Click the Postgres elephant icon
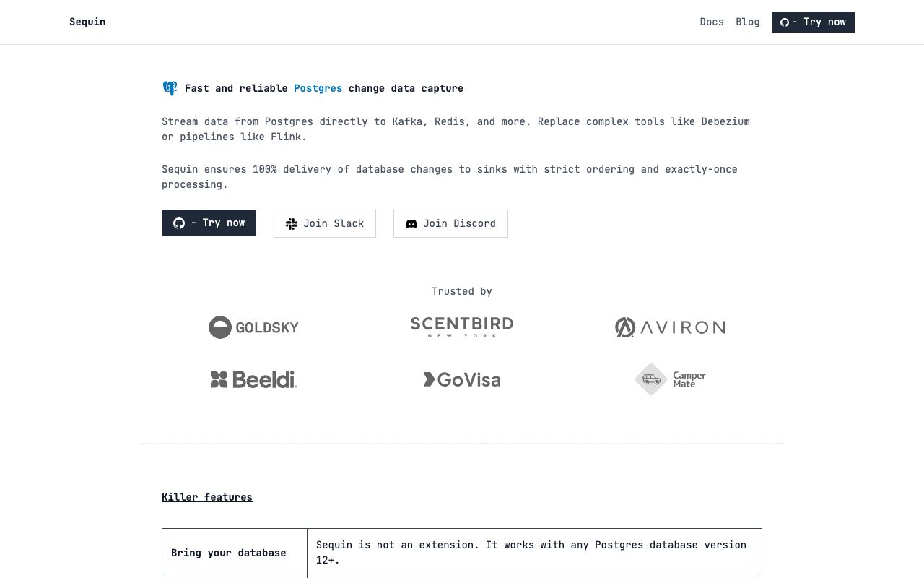Screen dimensions: 924x578 (x=170, y=88)
